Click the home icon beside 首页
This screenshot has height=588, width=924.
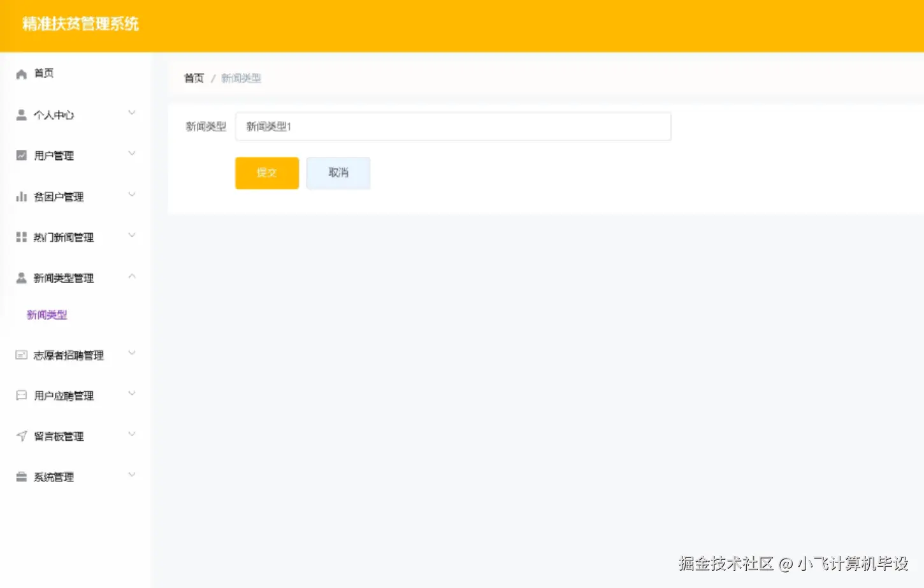[x=21, y=74]
